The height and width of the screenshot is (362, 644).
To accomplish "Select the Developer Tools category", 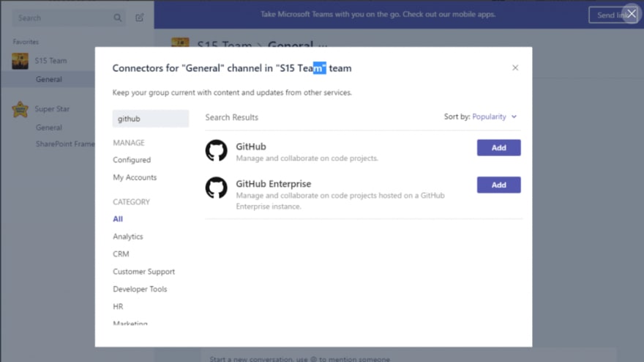I will click(140, 289).
